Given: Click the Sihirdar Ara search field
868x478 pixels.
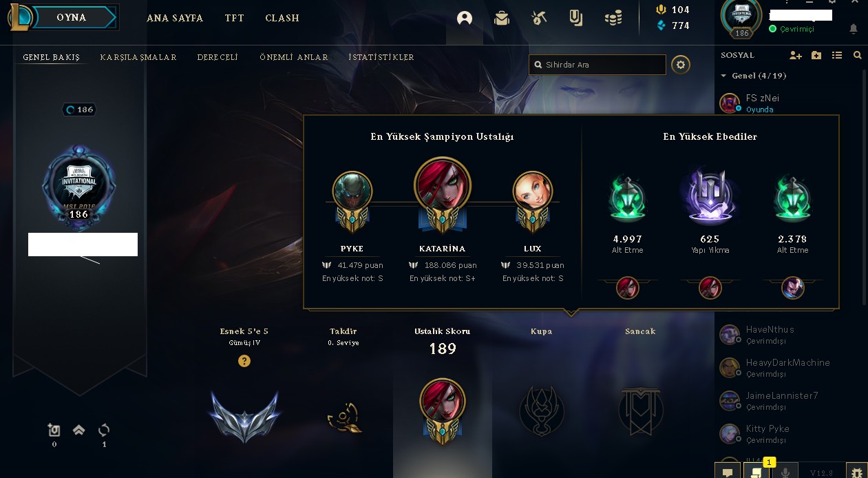Looking at the screenshot, I should click(x=597, y=65).
